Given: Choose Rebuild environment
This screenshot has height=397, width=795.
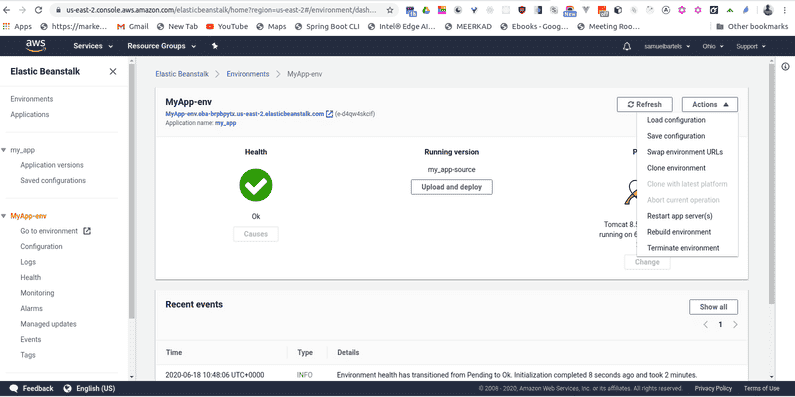Looking at the screenshot, I should point(679,232).
